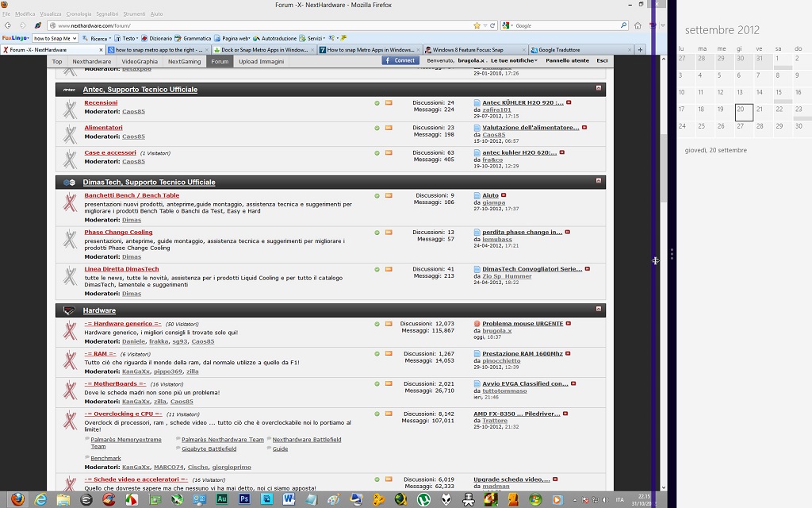812x508 pixels.
Task: Launch Firefox from the taskbar
Action: pos(17,499)
